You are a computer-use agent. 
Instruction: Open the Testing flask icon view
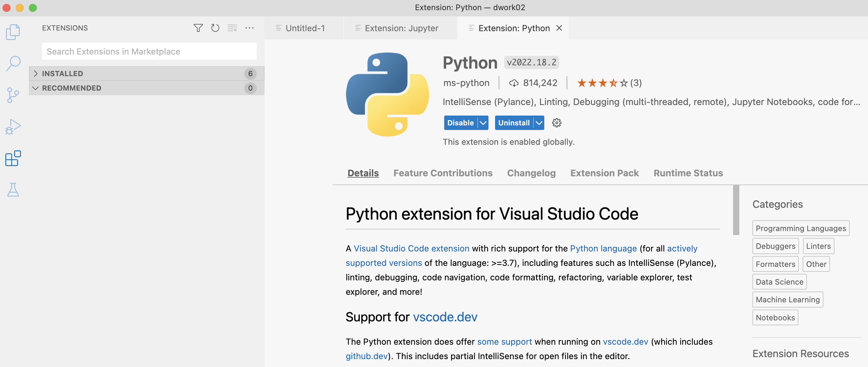13,190
